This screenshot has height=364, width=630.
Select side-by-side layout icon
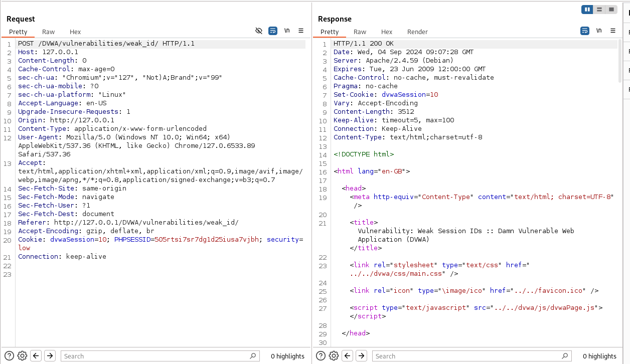click(587, 10)
